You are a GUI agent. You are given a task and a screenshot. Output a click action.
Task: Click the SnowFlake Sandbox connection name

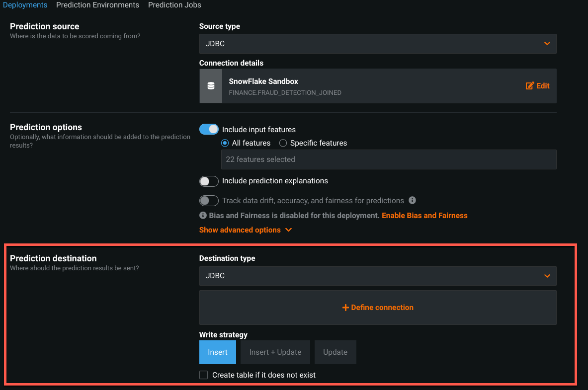(263, 81)
